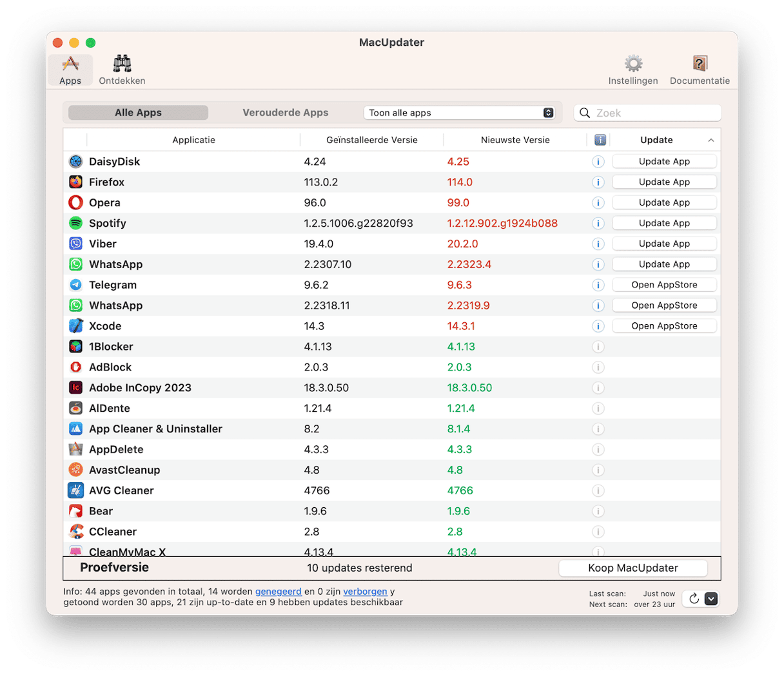This screenshot has height=676, width=784.
Task: Open AppStore for Xcode
Action: [x=664, y=326]
